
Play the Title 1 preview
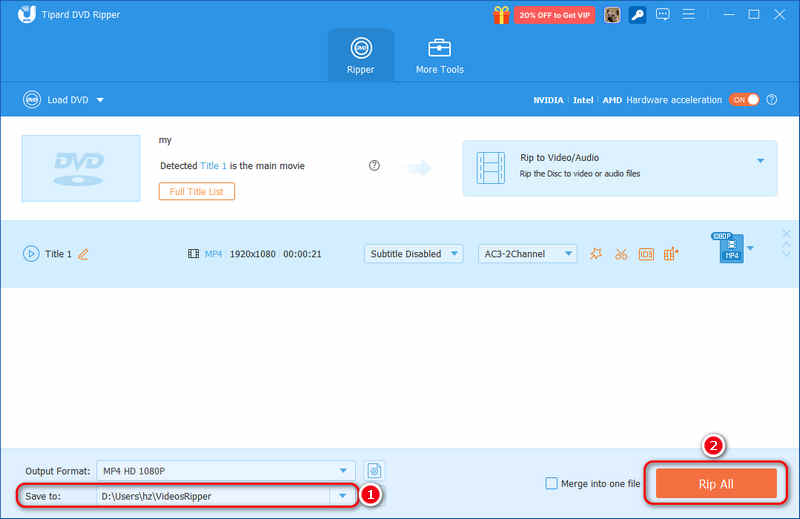click(x=31, y=254)
